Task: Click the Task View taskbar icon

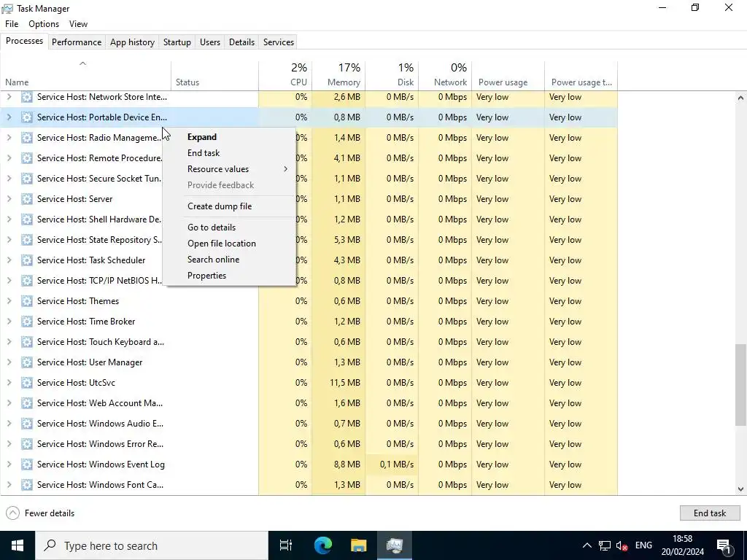Action: [x=286, y=545]
